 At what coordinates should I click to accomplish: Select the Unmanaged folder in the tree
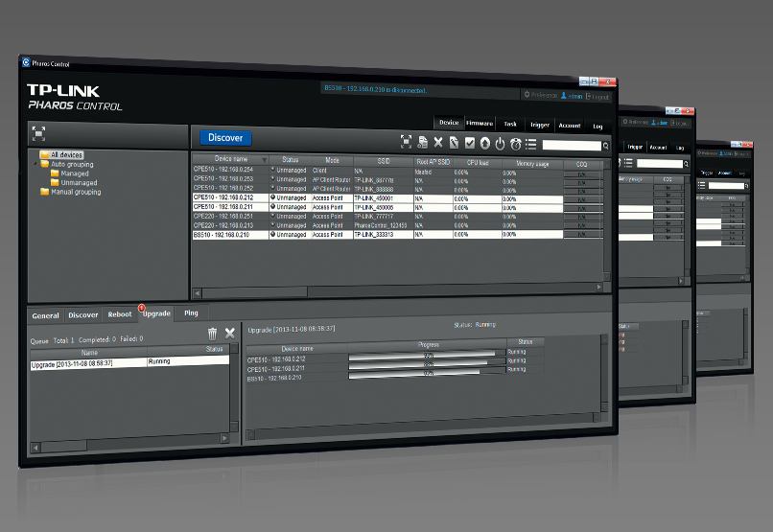[74, 182]
